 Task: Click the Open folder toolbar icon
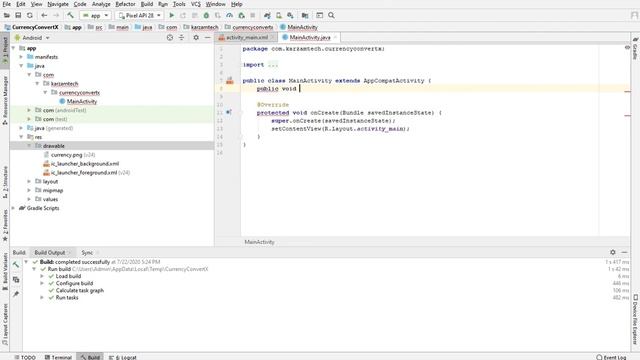[x=7, y=16]
